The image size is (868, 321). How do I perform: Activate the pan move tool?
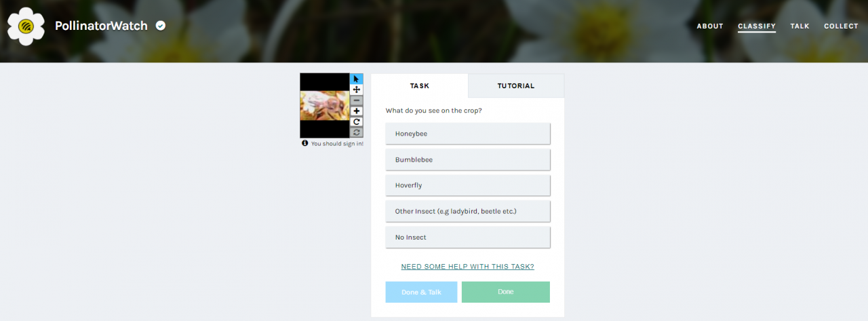tap(356, 90)
